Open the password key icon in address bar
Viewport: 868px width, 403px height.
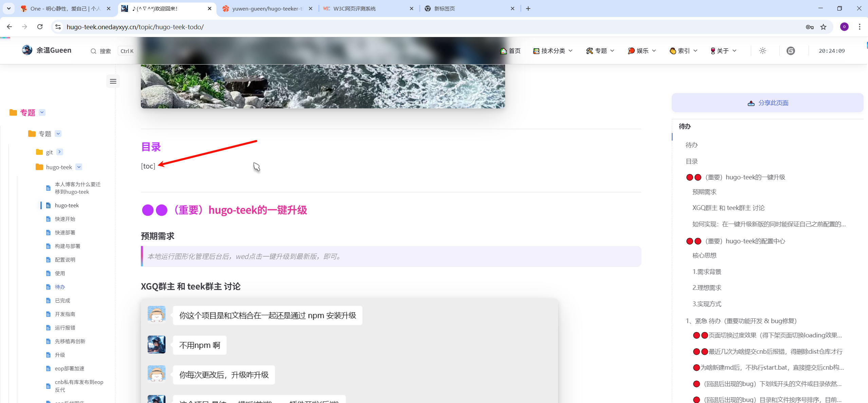[x=810, y=27]
